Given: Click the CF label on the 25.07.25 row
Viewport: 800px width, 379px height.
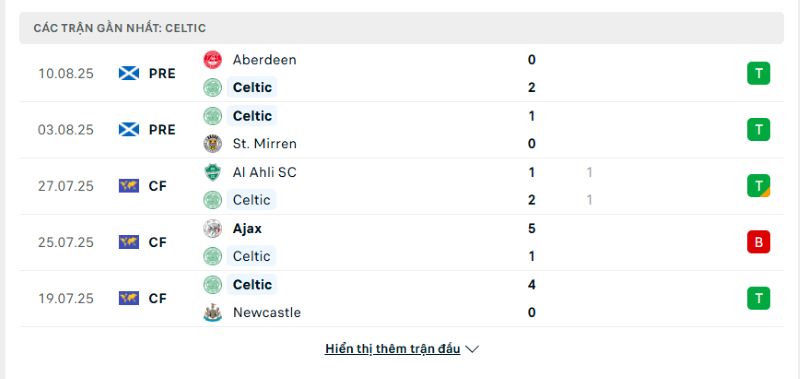Looking at the screenshot, I should click(158, 242).
